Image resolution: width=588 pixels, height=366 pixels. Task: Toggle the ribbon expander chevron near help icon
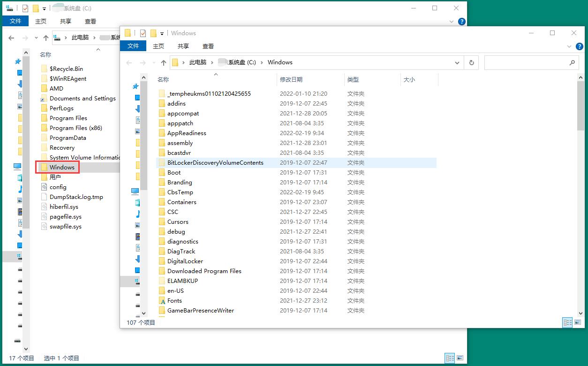click(x=569, y=46)
